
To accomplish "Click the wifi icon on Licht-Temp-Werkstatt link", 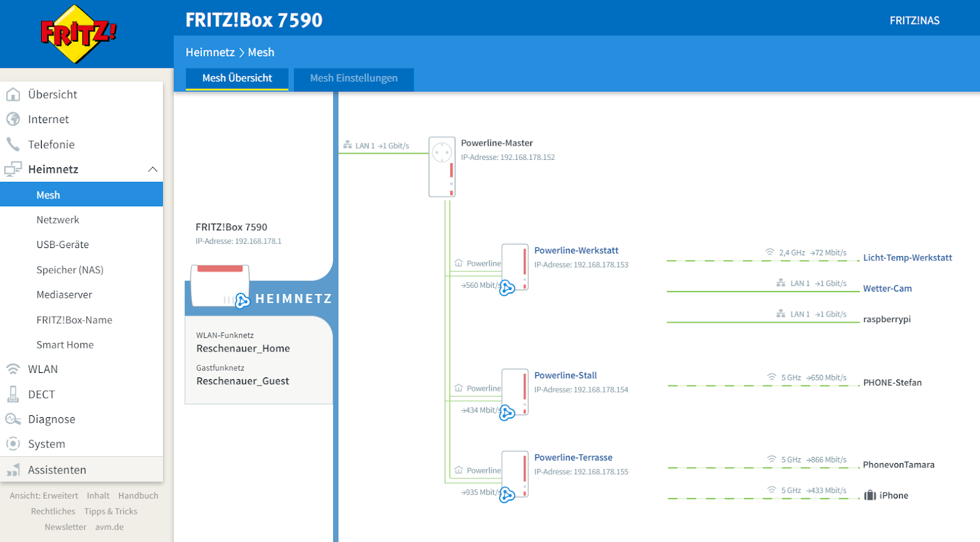I will click(x=770, y=252).
